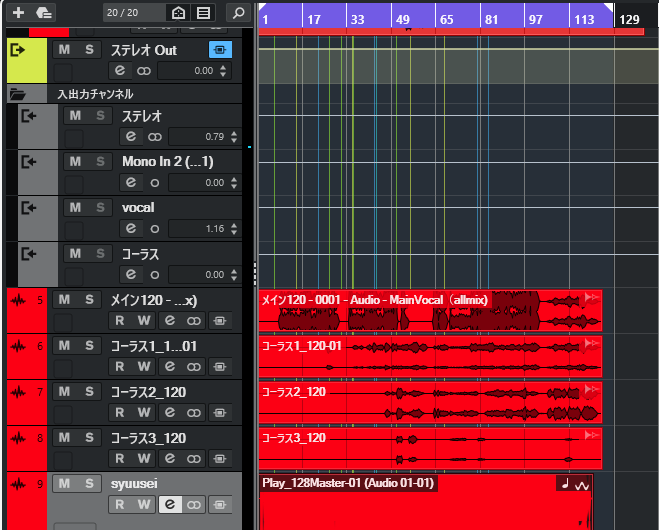The image size is (659, 530).
Task: Click bar 65 on the timeline ruler
Action: pos(446,19)
